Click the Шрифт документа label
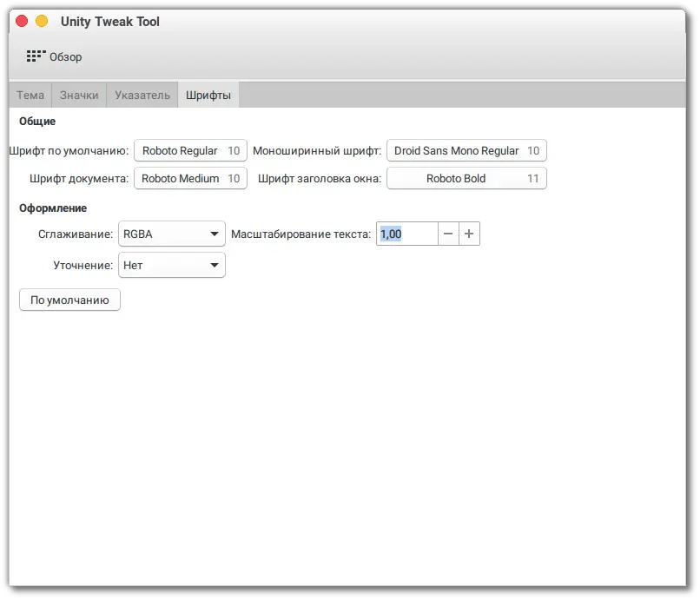700x600 pixels. point(79,179)
